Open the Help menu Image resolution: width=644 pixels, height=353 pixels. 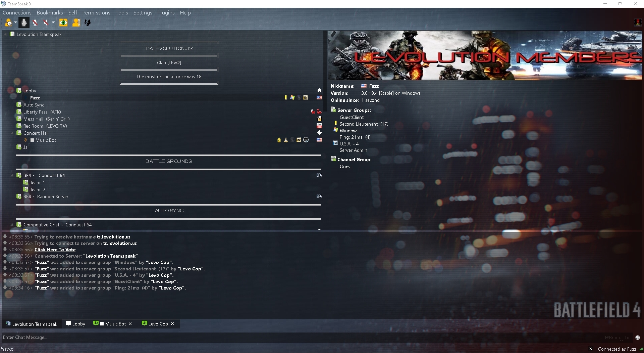tap(185, 13)
